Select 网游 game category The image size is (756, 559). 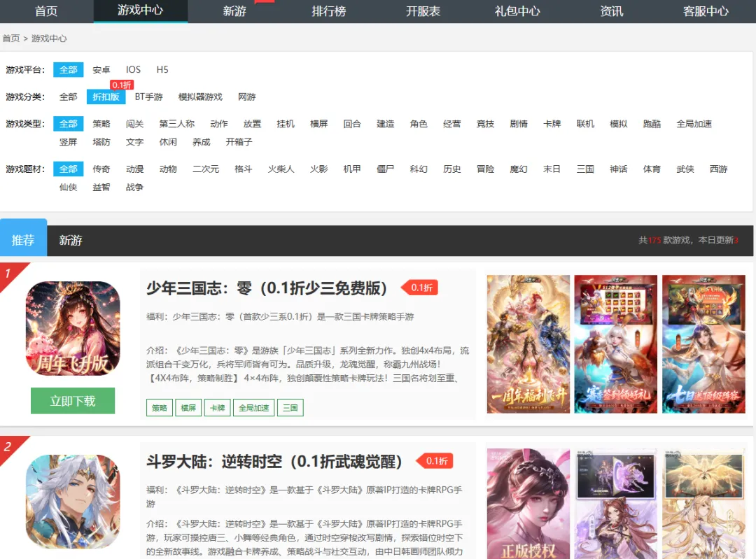pos(247,97)
